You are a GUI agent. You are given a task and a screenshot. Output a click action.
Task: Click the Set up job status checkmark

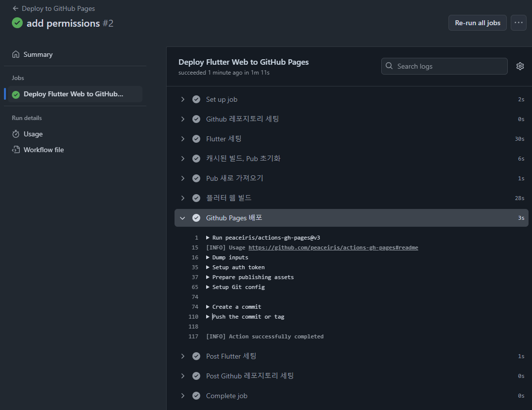(196, 99)
